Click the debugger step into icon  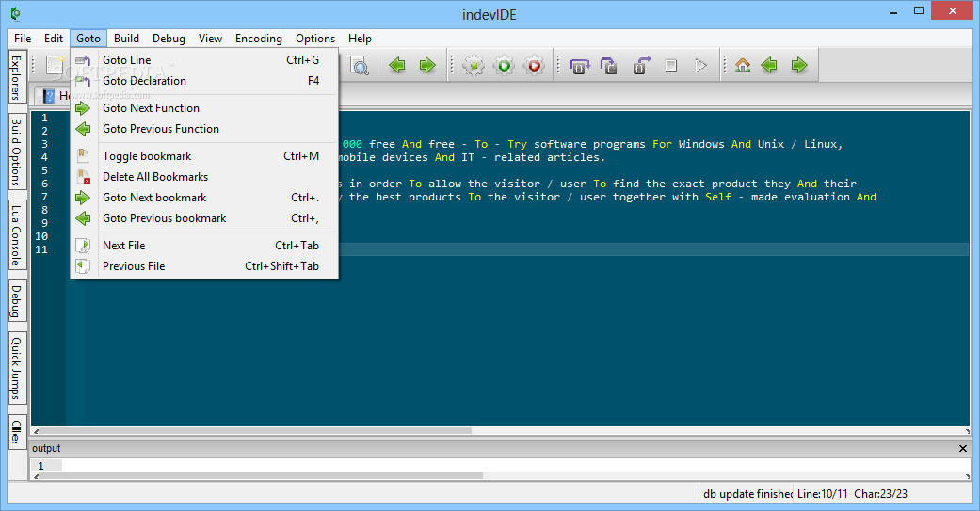[609, 66]
